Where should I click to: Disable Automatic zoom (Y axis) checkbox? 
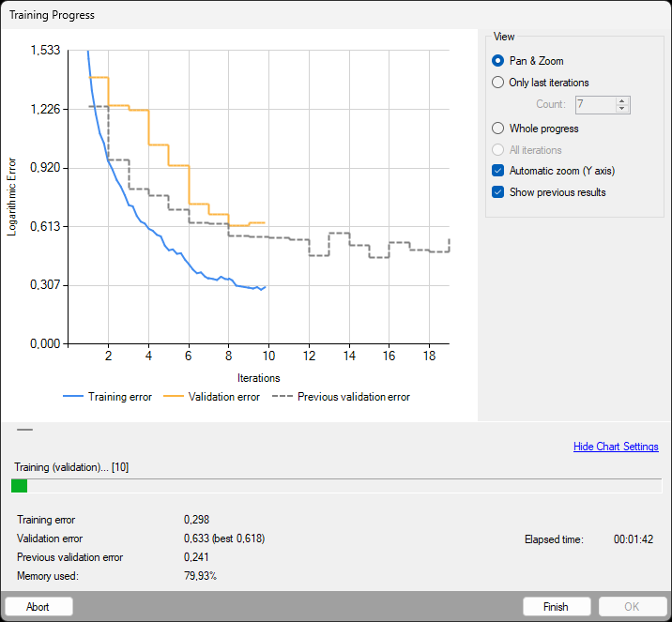(x=498, y=171)
